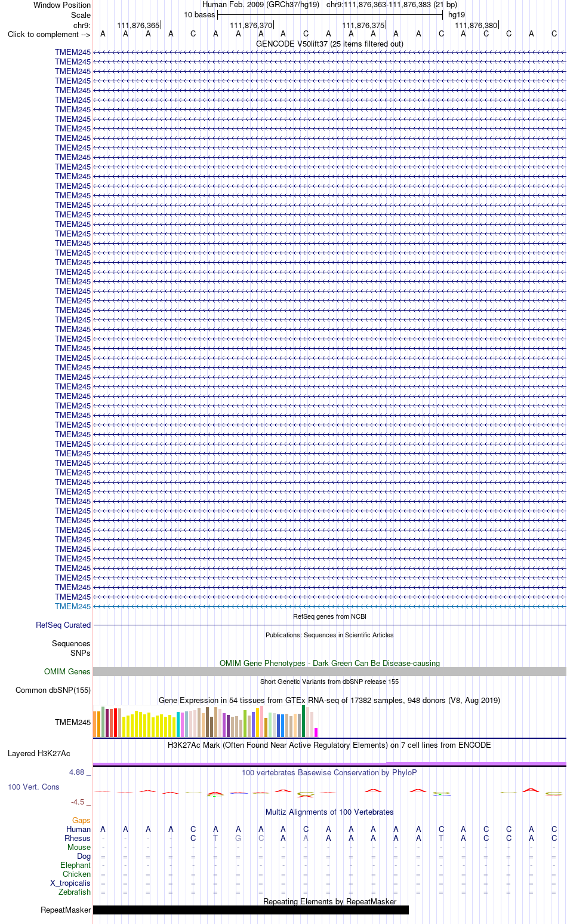The height and width of the screenshot is (924, 567).
Task: Click the Mouse alignment row label
Action: [x=79, y=847]
